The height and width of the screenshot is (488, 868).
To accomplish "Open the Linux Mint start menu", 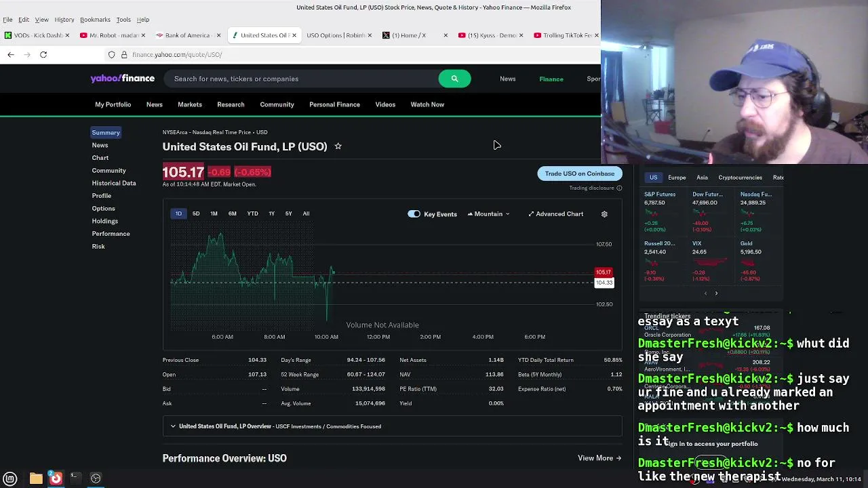I will click(x=9, y=479).
